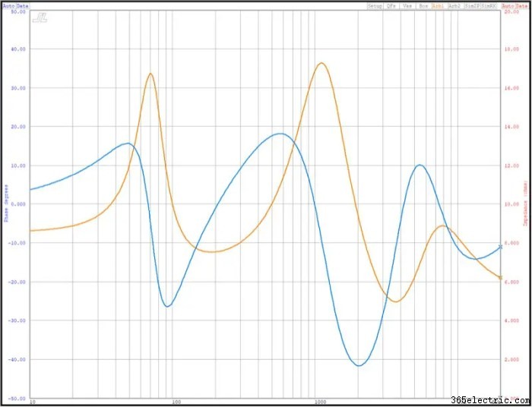This screenshot has height=407, width=532.
Task: Click the orange impedance curve end marker
Action: pos(500,278)
